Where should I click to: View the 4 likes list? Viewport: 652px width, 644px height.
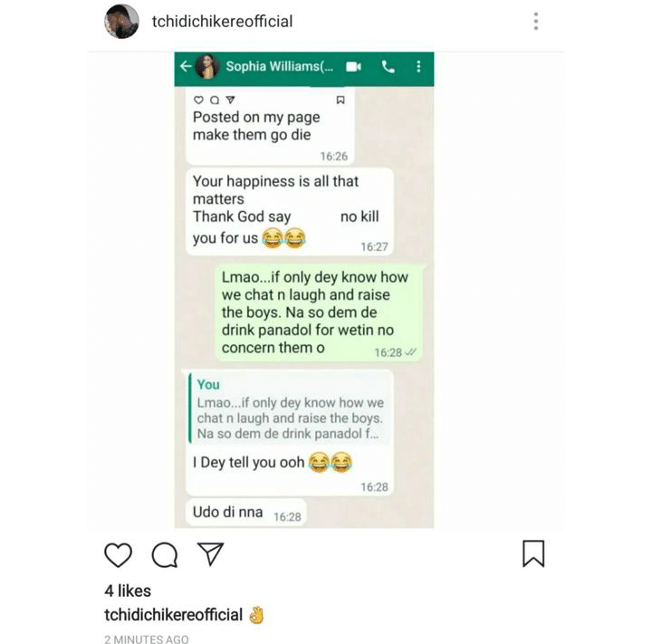click(x=128, y=591)
